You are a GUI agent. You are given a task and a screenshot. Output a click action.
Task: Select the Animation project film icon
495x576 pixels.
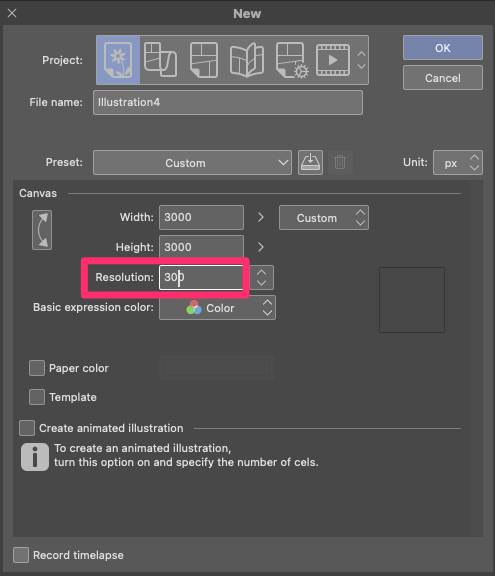coord(333,60)
